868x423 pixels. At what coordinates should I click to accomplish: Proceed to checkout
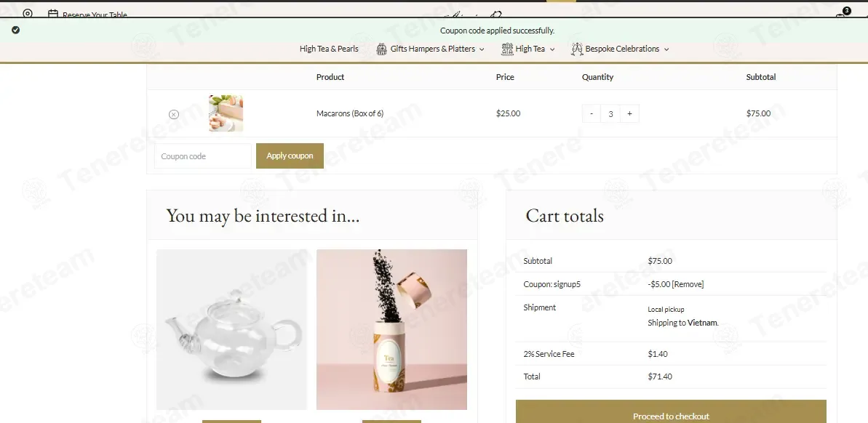(671, 412)
